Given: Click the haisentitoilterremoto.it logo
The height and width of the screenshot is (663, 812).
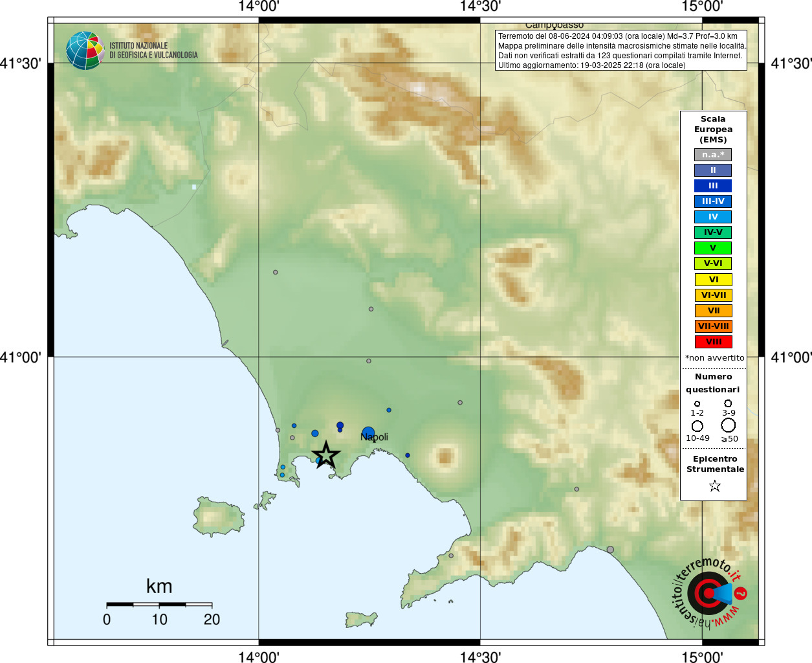Looking at the screenshot, I should [x=709, y=592].
